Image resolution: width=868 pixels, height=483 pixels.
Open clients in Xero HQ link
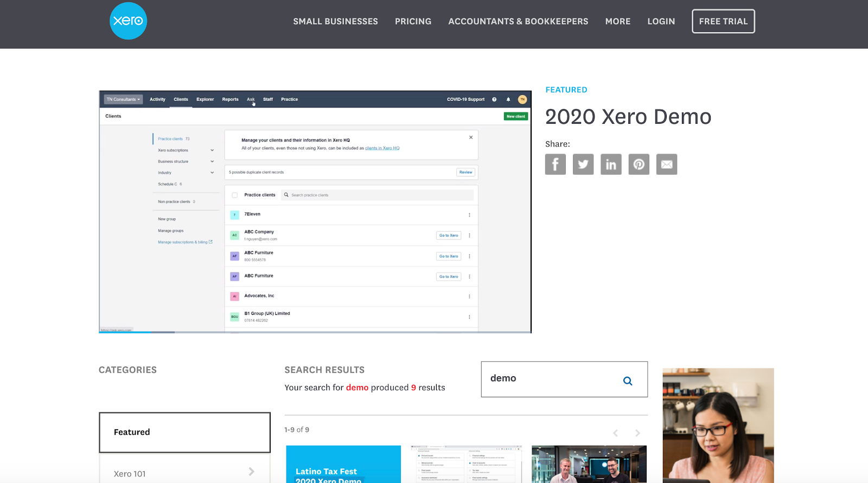click(382, 148)
